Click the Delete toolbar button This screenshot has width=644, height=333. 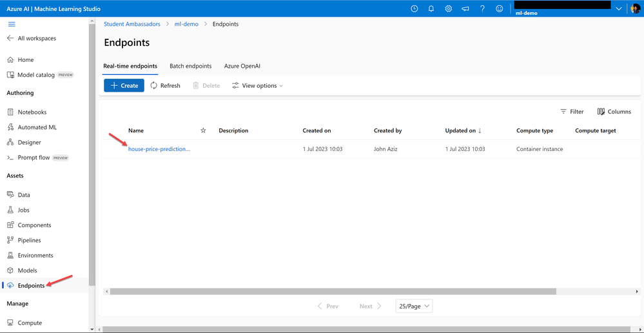point(206,86)
